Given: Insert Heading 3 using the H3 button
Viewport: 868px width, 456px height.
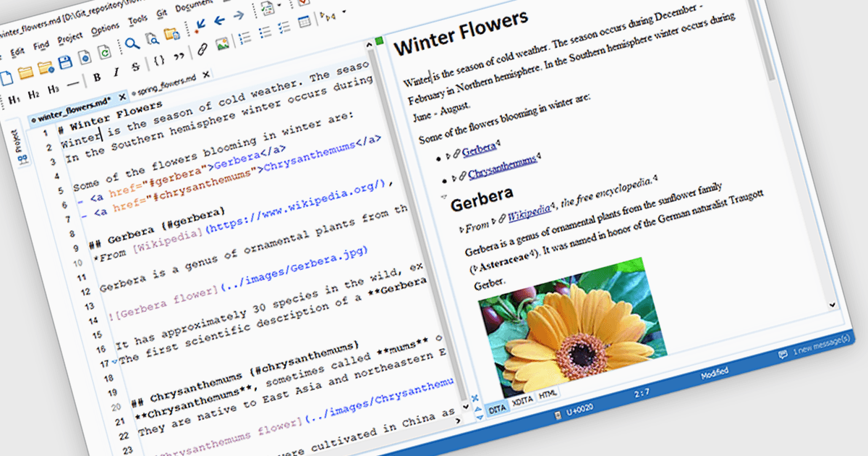Looking at the screenshot, I should [54, 89].
